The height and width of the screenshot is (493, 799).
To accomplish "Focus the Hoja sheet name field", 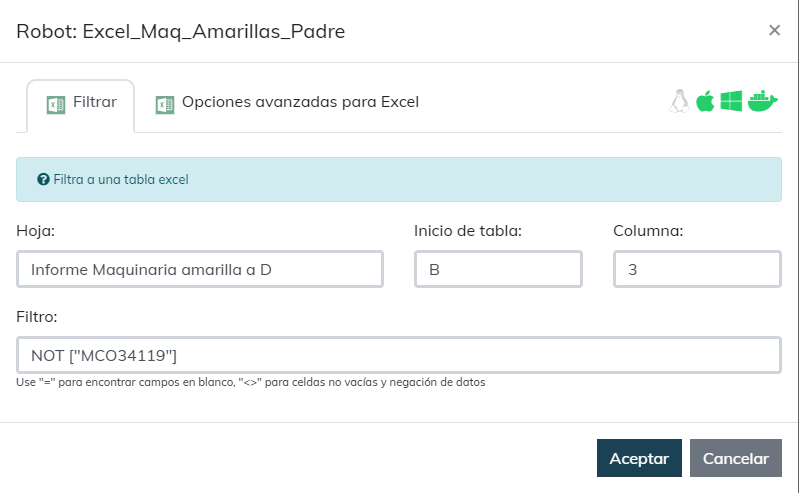I will (x=200, y=269).
